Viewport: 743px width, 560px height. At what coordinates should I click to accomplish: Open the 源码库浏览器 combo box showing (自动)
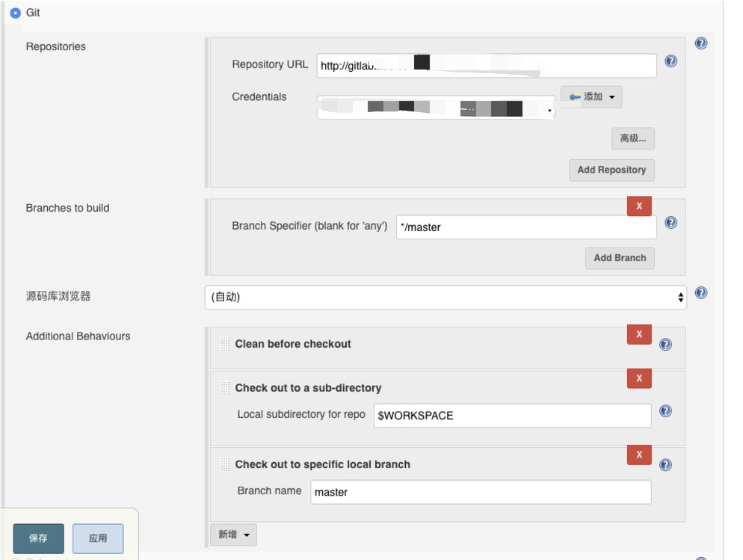pos(446,297)
